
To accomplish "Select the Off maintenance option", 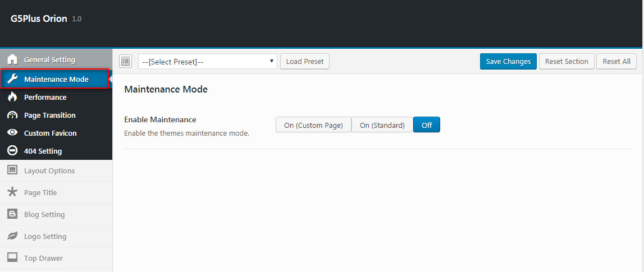I will (427, 125).
